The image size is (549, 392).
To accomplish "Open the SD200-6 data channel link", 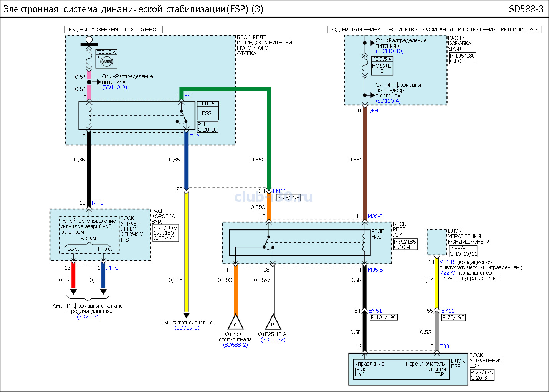I will click(89, 316).
